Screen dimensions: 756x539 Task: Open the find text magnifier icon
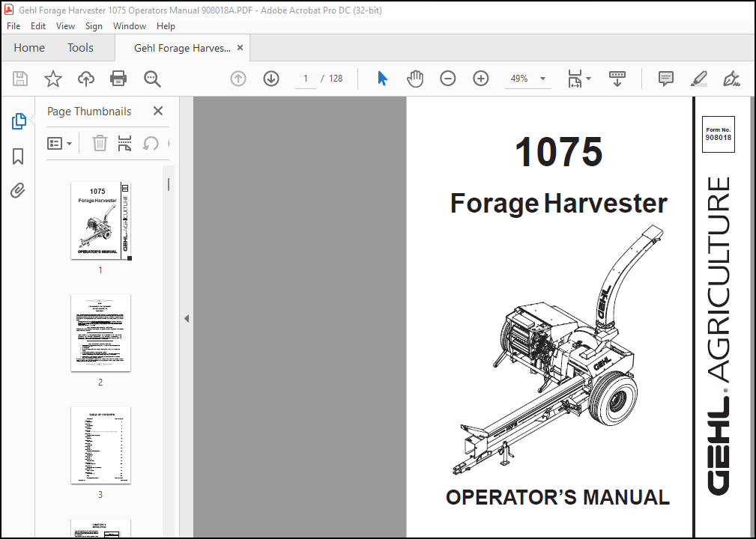tap(152, 79)
